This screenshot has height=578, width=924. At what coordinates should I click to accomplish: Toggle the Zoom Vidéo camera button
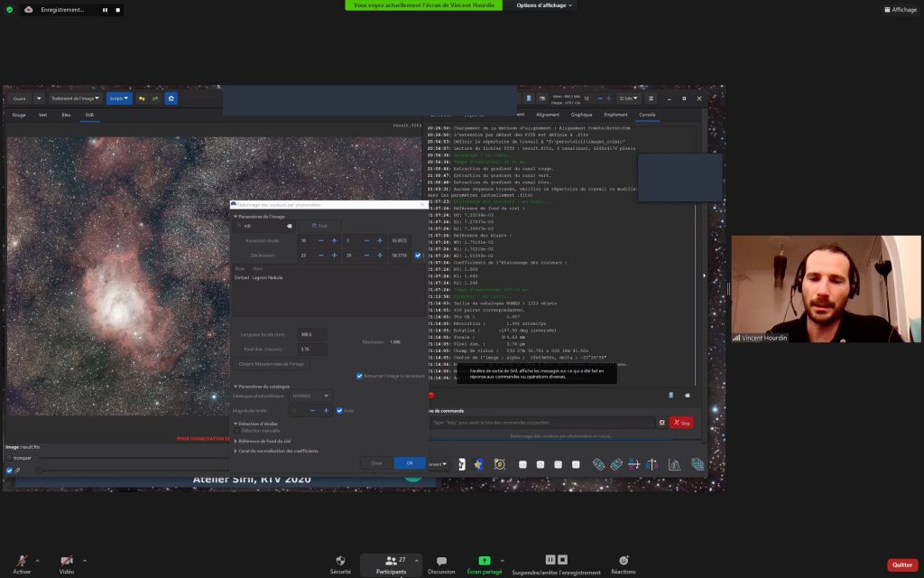[x=67, y=564]
